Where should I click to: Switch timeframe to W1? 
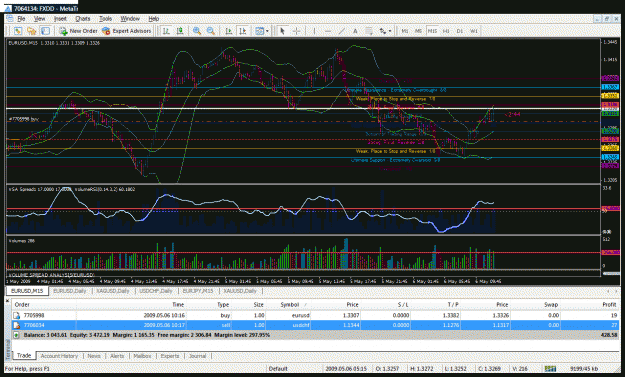tap(474, 31)
